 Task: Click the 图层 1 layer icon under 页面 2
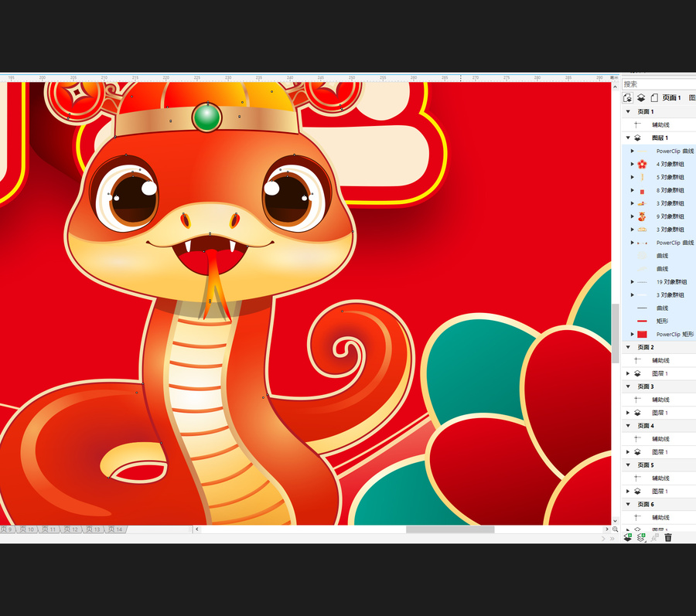[637, 373]
